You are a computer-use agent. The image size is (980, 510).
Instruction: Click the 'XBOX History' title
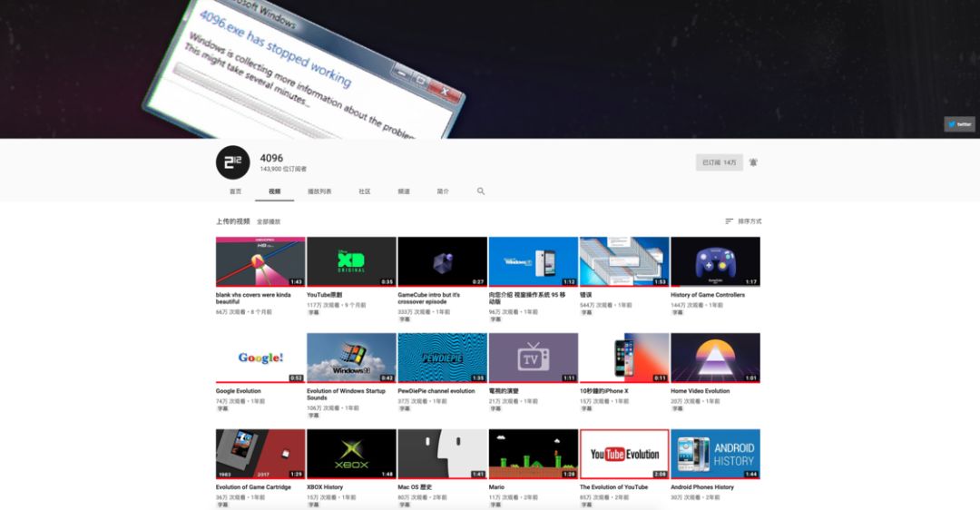324,487
